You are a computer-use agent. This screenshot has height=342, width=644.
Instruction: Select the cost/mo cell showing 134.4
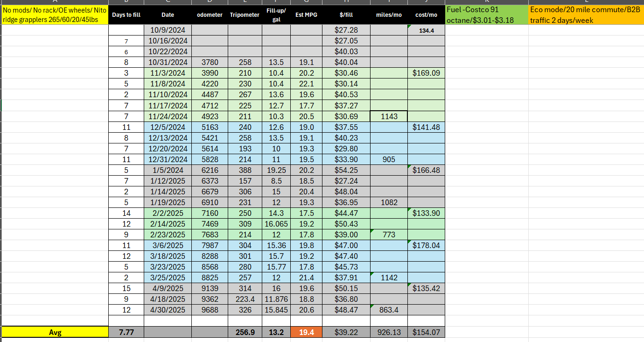click(x=426, y=30)
